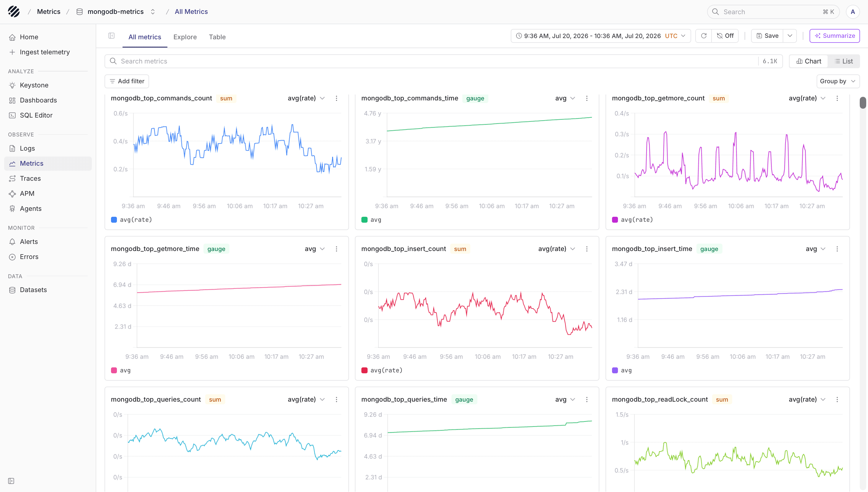Open Alerts in the Monitor section

(48, 242)
